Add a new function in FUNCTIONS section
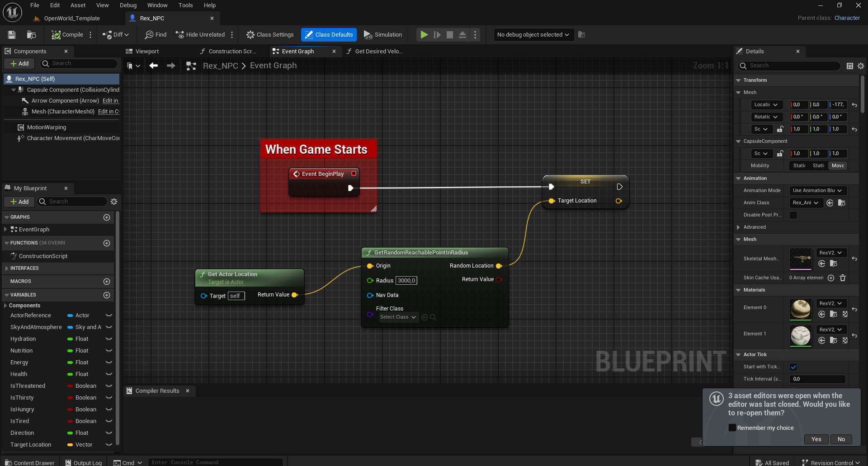Screen dimensions: 868x466 tap(107, 243)
